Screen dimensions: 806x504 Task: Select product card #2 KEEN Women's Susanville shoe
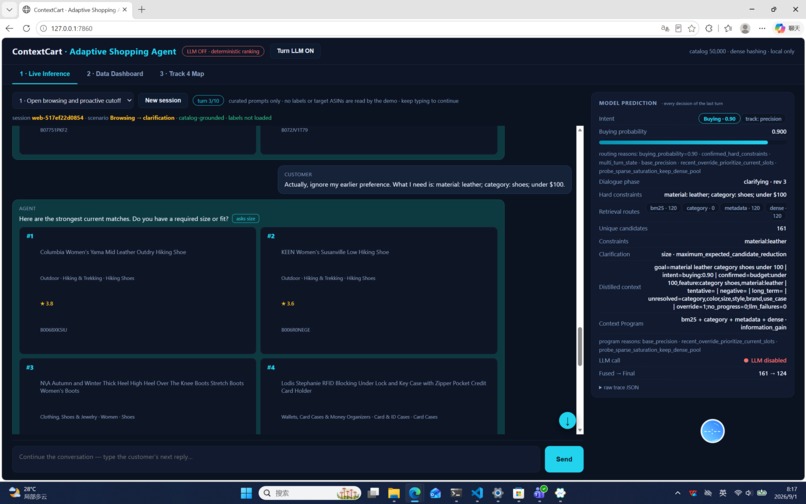(379, 291)
